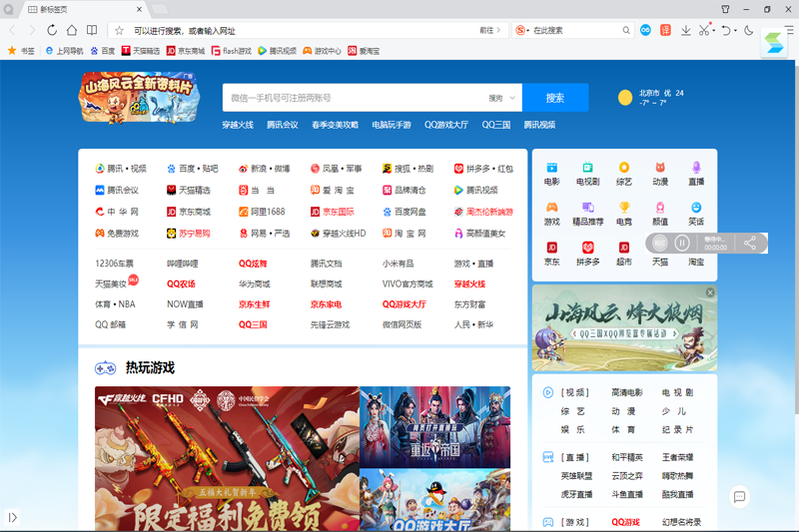Open the skin shirt icon in title bar
This screenshot has height=532, width=799.
(725, 9)
